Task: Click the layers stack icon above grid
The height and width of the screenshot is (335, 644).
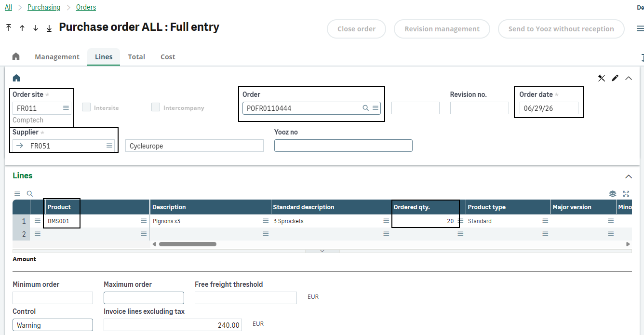Action: pos(613,194)
